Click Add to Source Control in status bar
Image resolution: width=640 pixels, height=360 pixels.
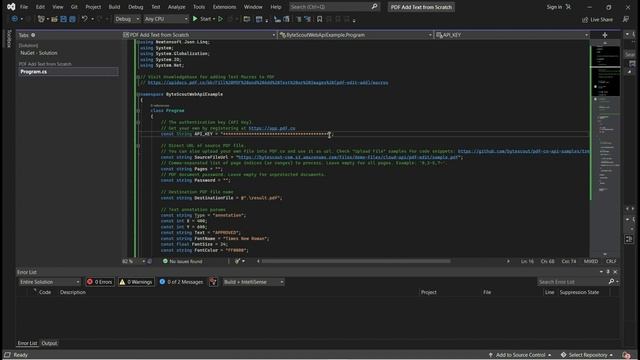coord(520,355)
